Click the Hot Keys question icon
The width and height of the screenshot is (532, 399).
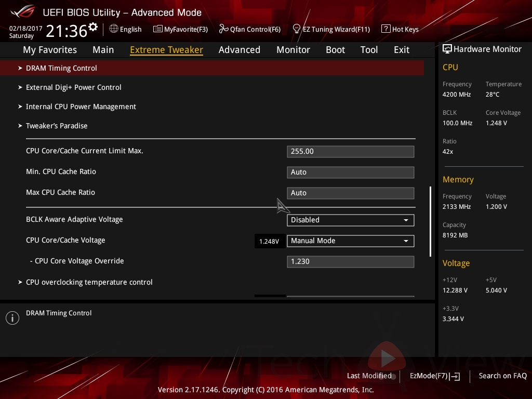(386, 29)
